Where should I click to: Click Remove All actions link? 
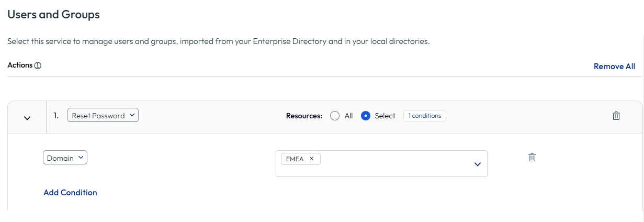point(614,66)
